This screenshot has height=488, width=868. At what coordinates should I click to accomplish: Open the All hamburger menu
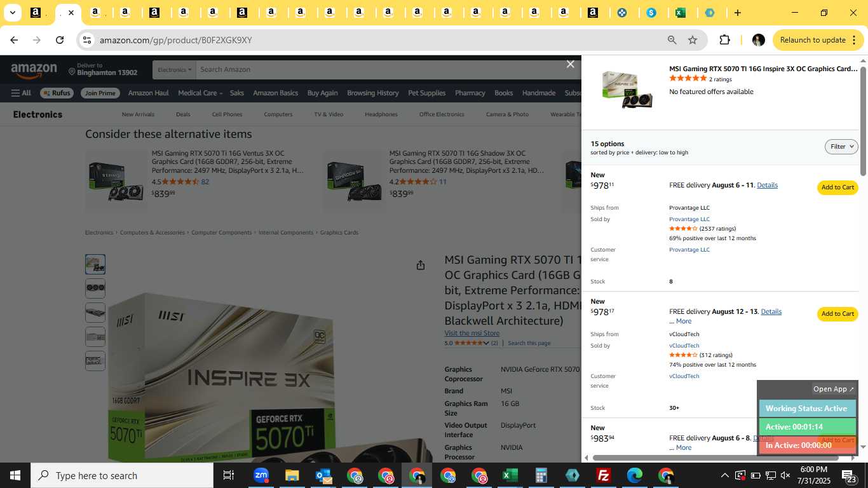point(21,93)
